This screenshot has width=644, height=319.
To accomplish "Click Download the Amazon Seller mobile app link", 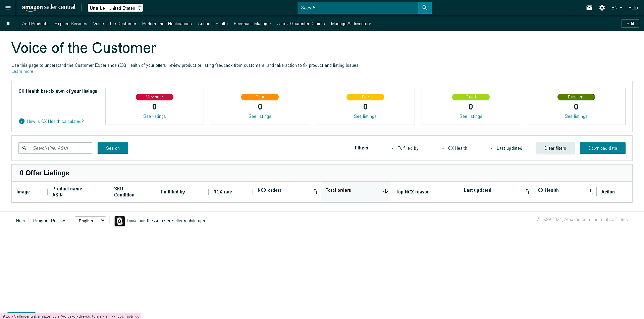I will click(166, 221).
